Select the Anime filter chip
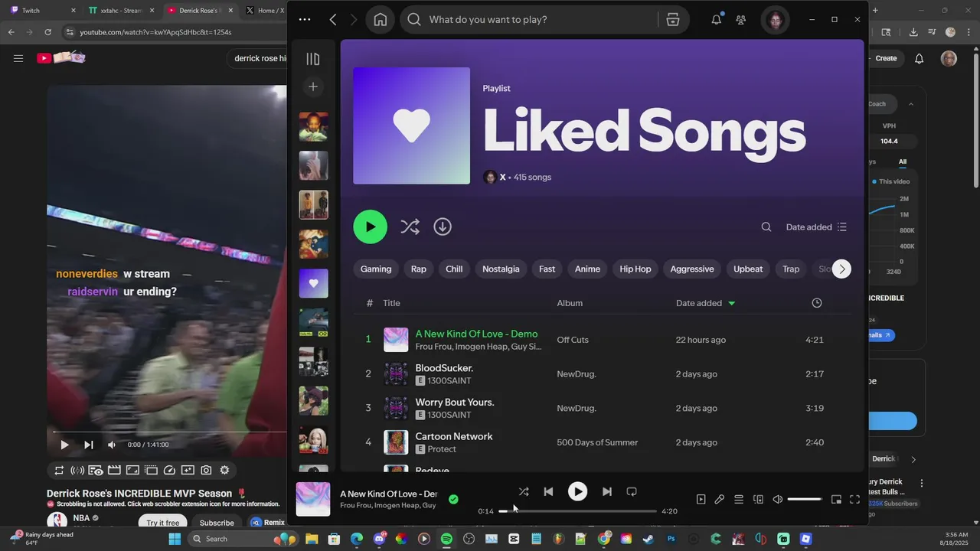The height and width of the screenshot is (551, 980). (x=587, y=269)
